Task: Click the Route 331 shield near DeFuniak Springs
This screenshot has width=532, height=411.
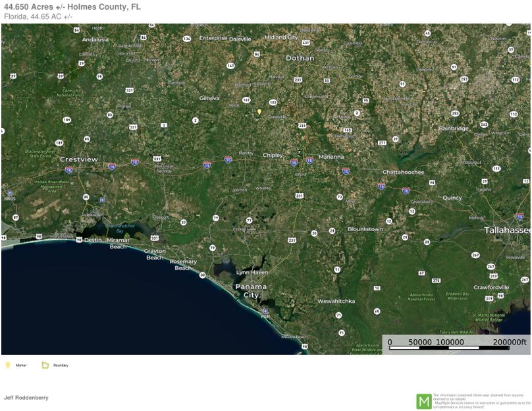Action: point(157,158)
